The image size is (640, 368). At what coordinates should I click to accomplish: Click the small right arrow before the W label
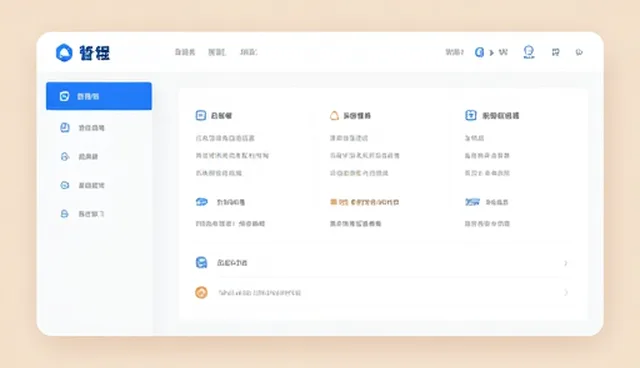pyautogui.click(x=491, y=53)
